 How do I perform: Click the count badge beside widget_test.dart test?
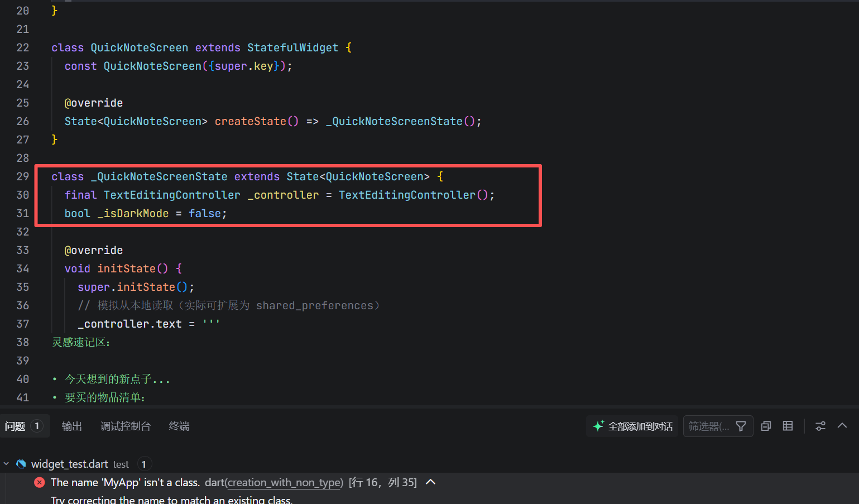143,464
